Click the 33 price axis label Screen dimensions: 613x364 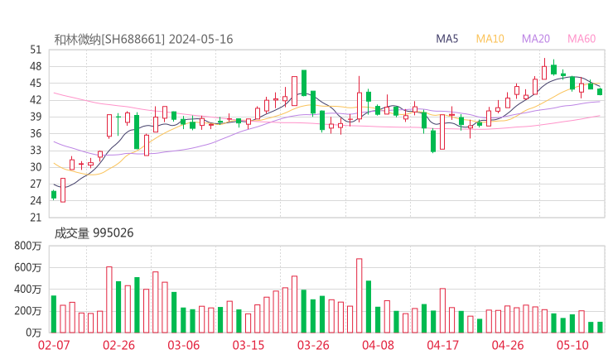36,151
